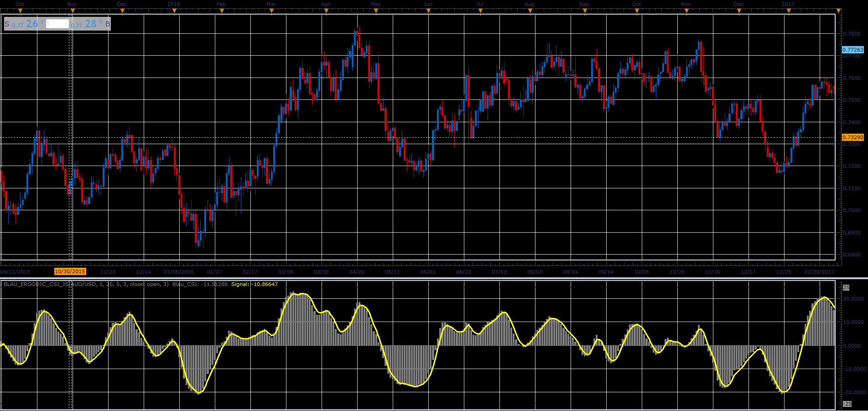Click the May orange timeline marker
The width and height of the screenshot is (868, 411).
(376, 11)
